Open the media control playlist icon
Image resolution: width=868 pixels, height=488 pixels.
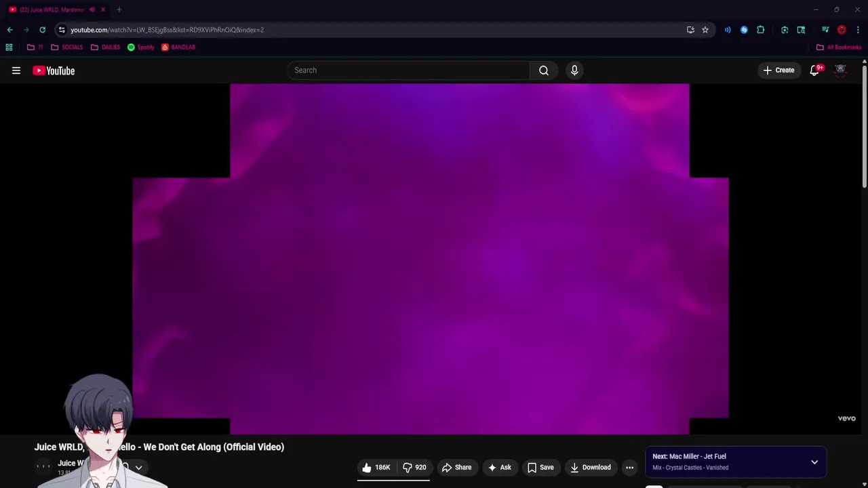(x=825, y=30)
